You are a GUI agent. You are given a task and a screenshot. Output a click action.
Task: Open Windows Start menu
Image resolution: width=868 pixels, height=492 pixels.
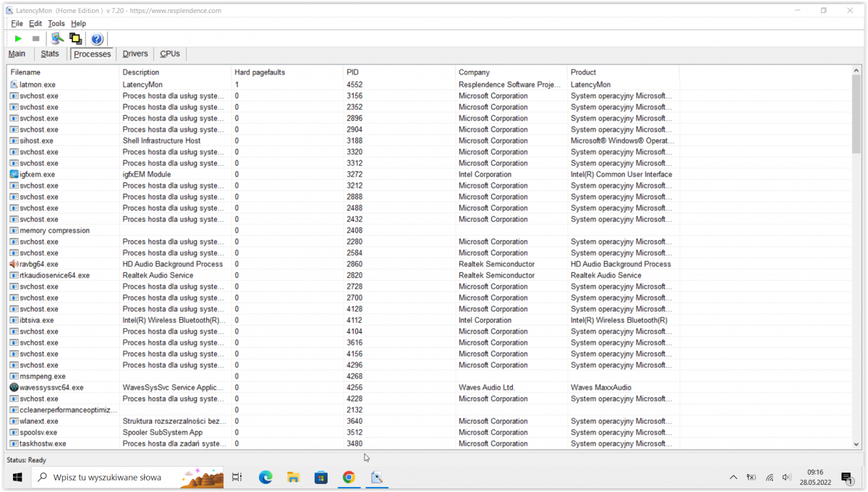[17, 478]
